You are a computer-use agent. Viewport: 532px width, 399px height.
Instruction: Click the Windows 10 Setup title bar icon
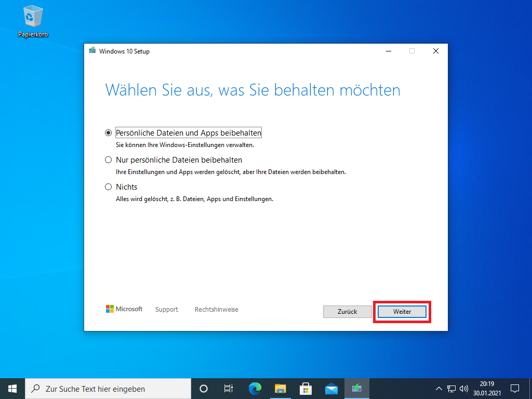tap(92, 51)
